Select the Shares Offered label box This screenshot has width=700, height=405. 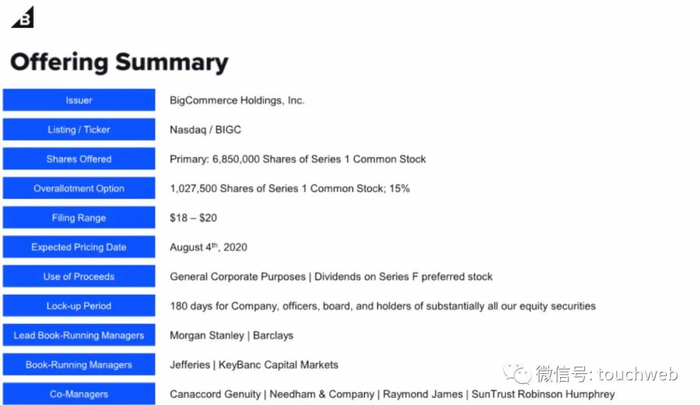pos(79,159)
